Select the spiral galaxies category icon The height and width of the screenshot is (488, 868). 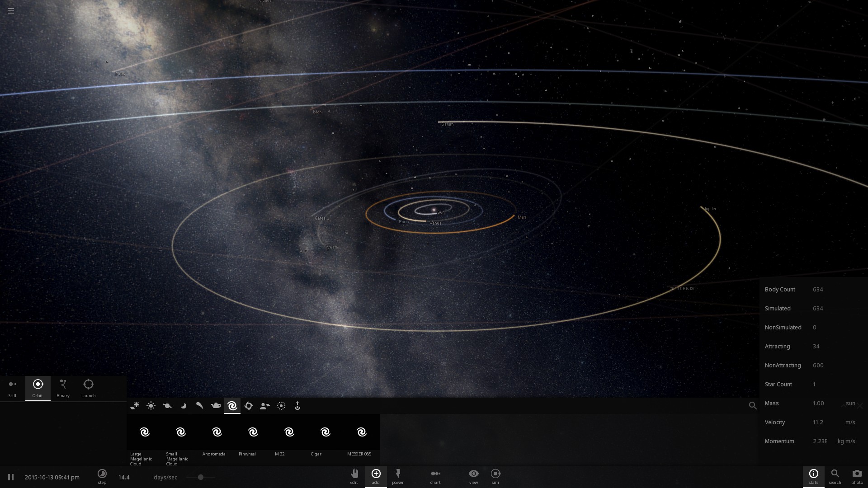232,406
